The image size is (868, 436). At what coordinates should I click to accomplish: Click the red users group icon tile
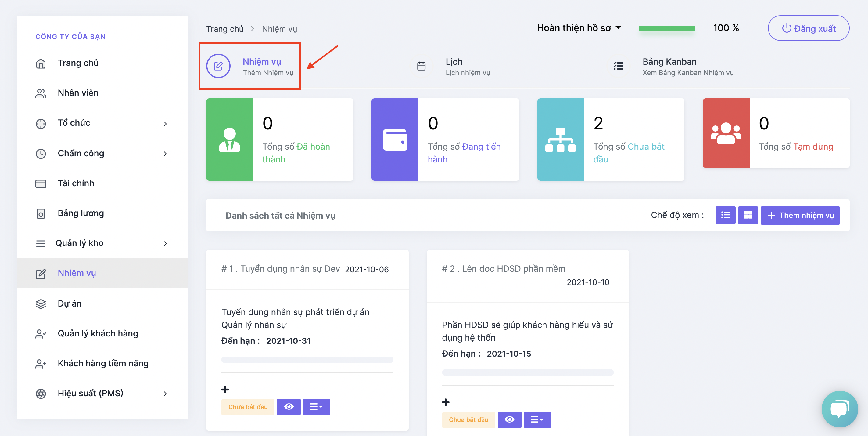click(726, 133)
